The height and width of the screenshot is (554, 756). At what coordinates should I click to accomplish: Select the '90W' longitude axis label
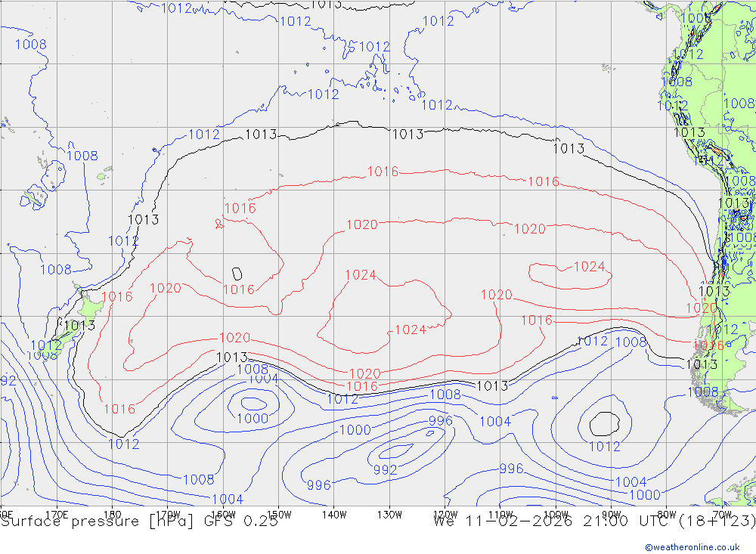[612, 514]
